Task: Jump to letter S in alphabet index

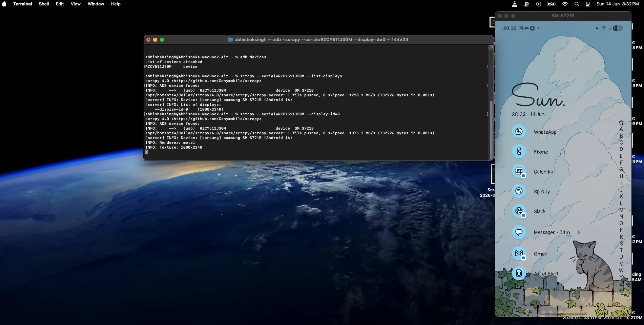Action: click(x=621, y=243)
